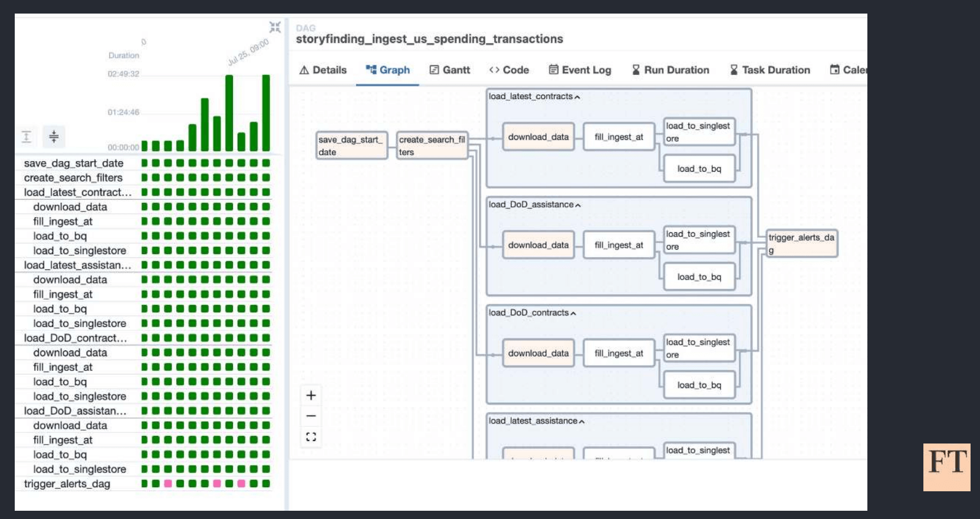The image size is (980, 519).
Task: Show the Run Duration tab
Action: click(x=670, y=70)
